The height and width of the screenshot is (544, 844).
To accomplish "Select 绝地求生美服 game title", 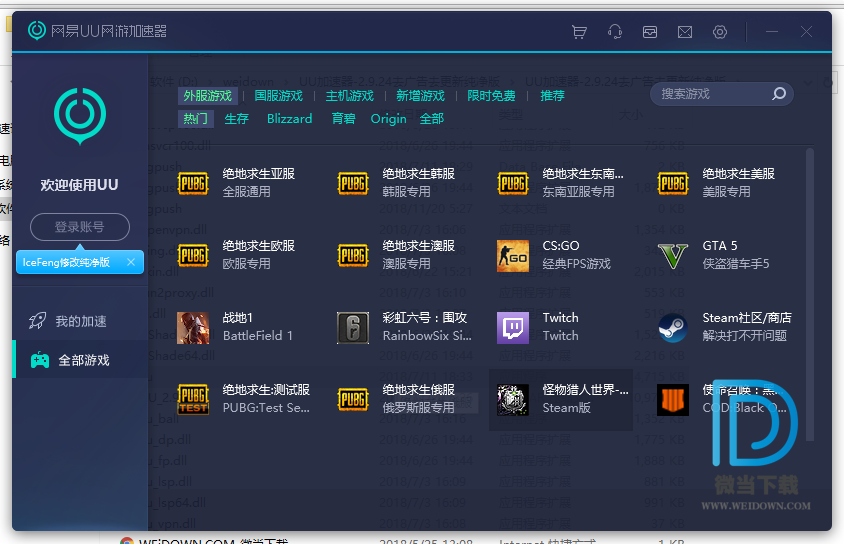I will pos(738,174).
